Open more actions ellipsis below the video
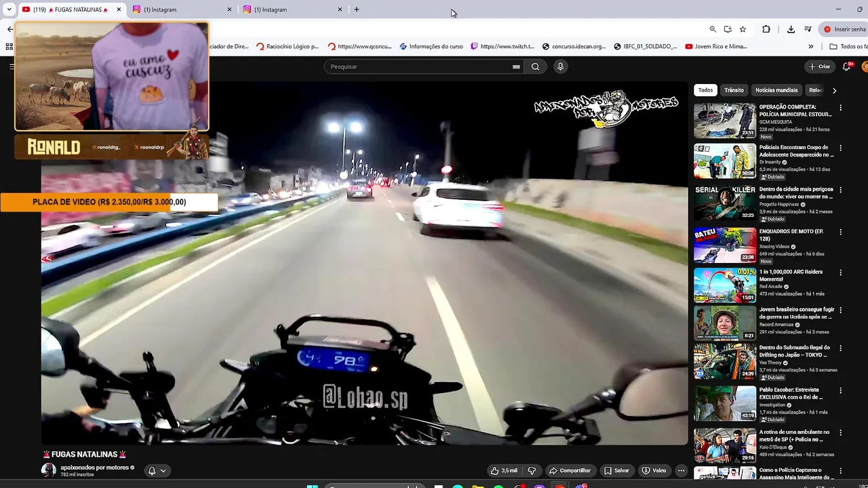Viewport: 868px width, 488px height. pos(681,470)
